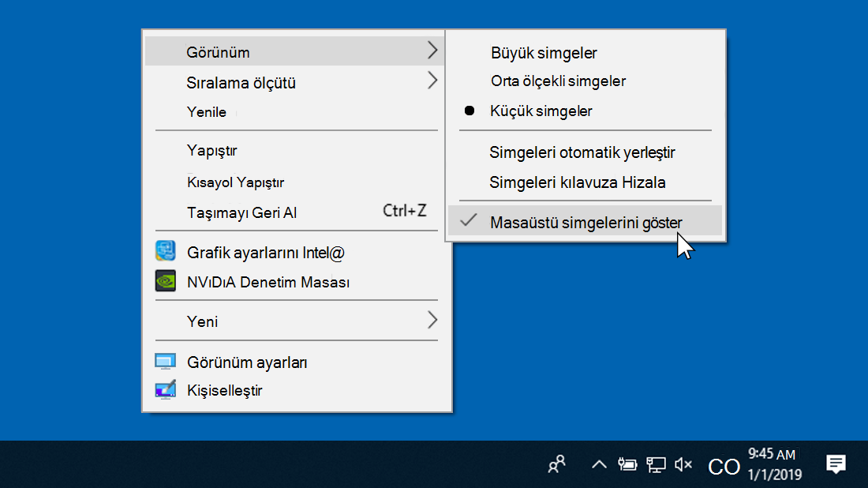The width and height of the screenshot is (868, 488).
Task: Click the battery power tray icon
Action: point(627,464)
